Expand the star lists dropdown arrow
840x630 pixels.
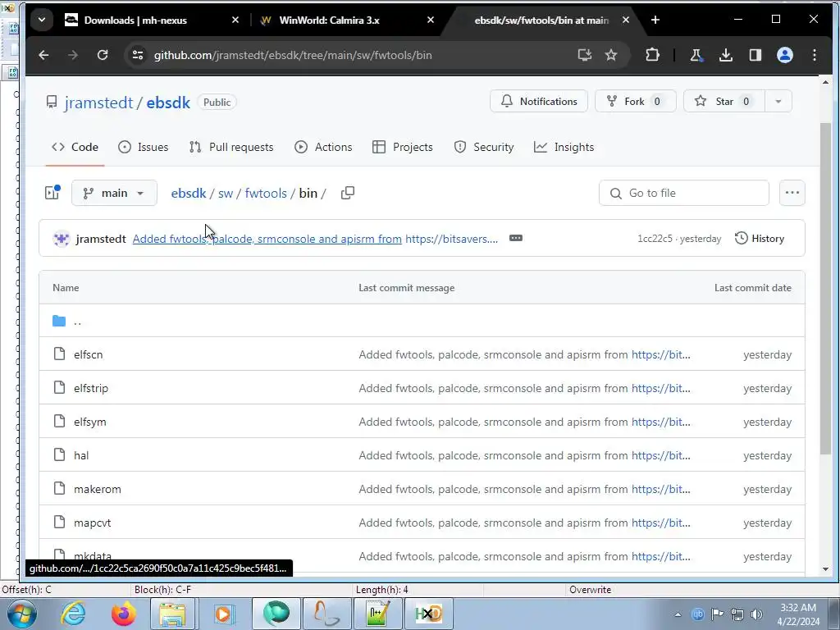778,101
